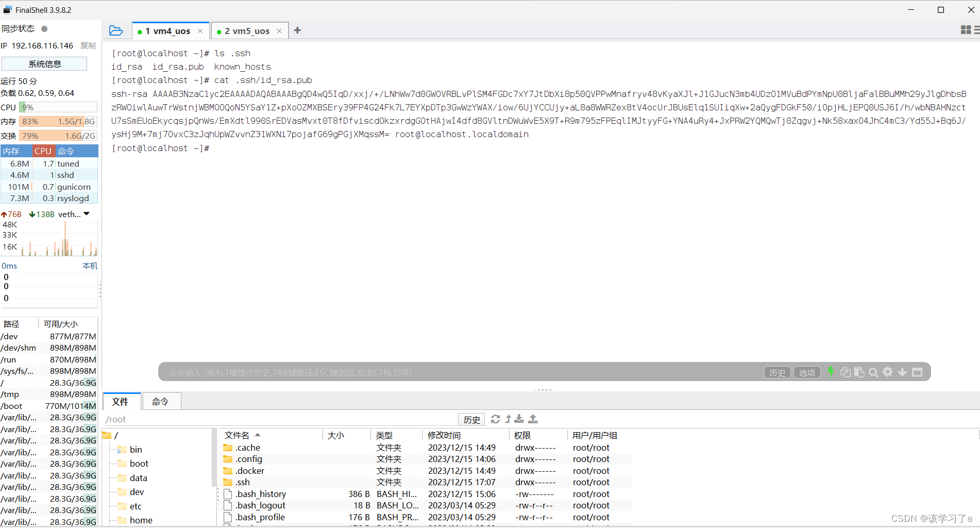The height and width of the screenshot is (528, 980).
Task: Select the .bash_logout file row
Action: coord(427,505)
